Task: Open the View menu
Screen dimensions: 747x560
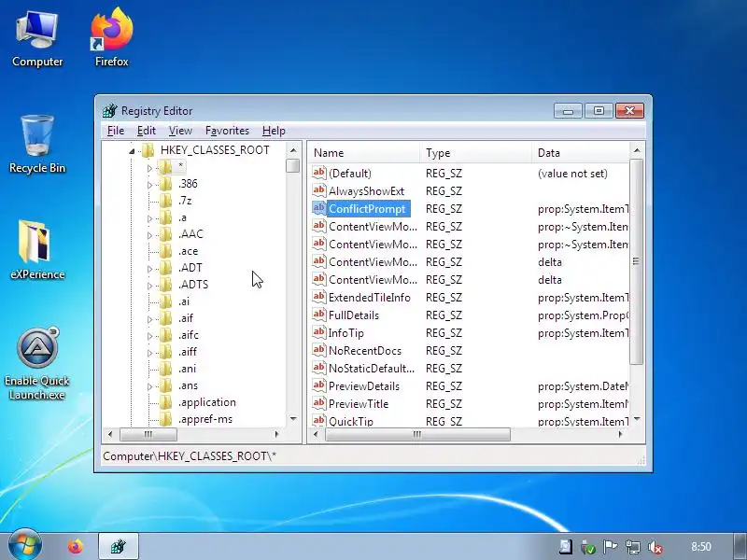Action: click(180, 131)
